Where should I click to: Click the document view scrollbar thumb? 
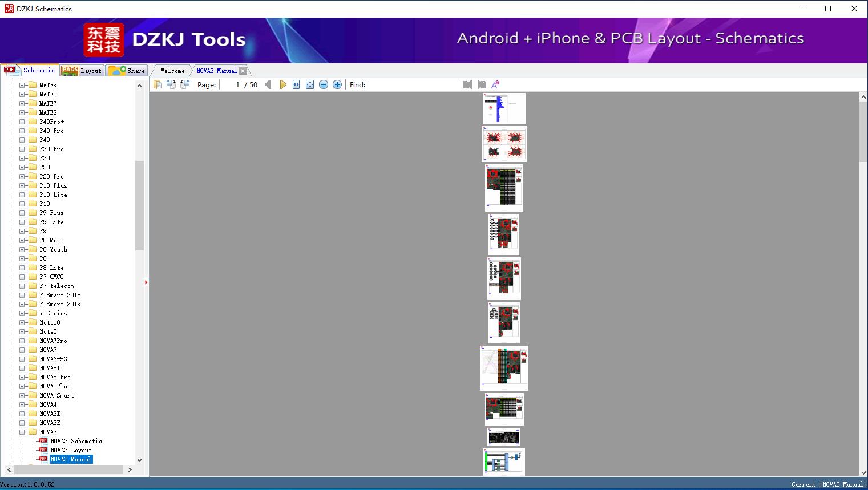click(863, 132)
